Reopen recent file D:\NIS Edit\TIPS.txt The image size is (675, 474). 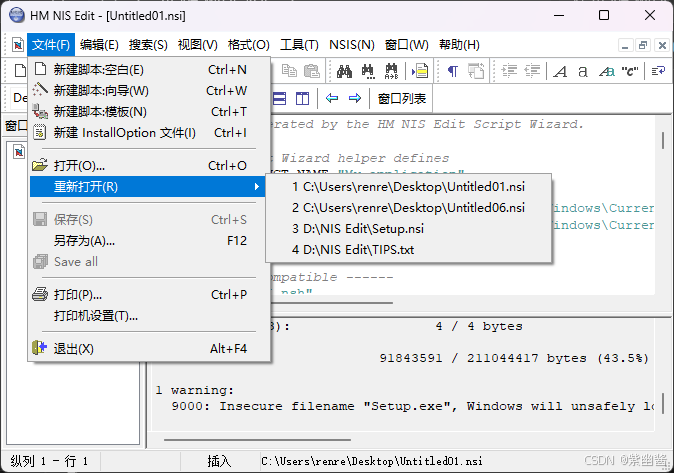point(409,250)
